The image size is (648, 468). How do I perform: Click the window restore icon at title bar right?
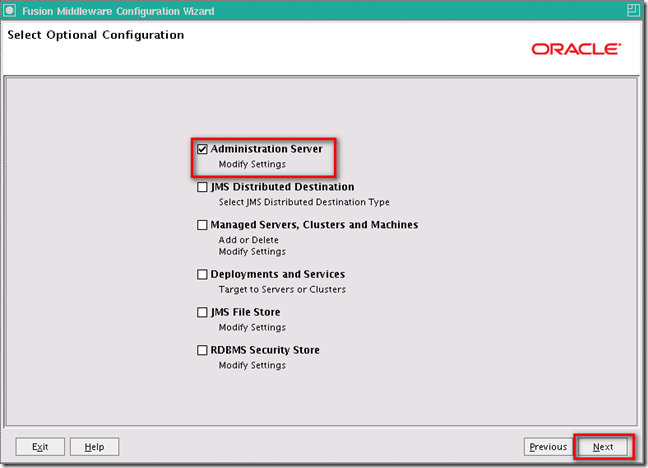(x=633, y=10)
